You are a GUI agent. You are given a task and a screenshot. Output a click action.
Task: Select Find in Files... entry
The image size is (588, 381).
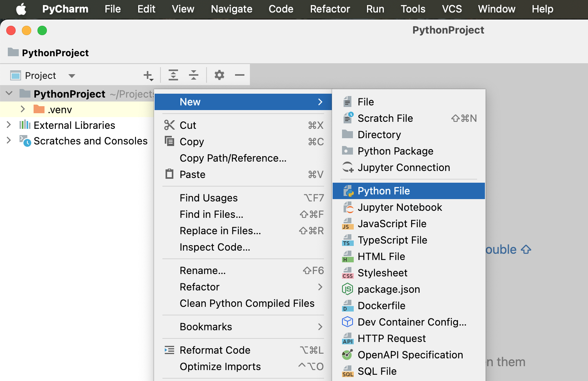coord(243,214)
